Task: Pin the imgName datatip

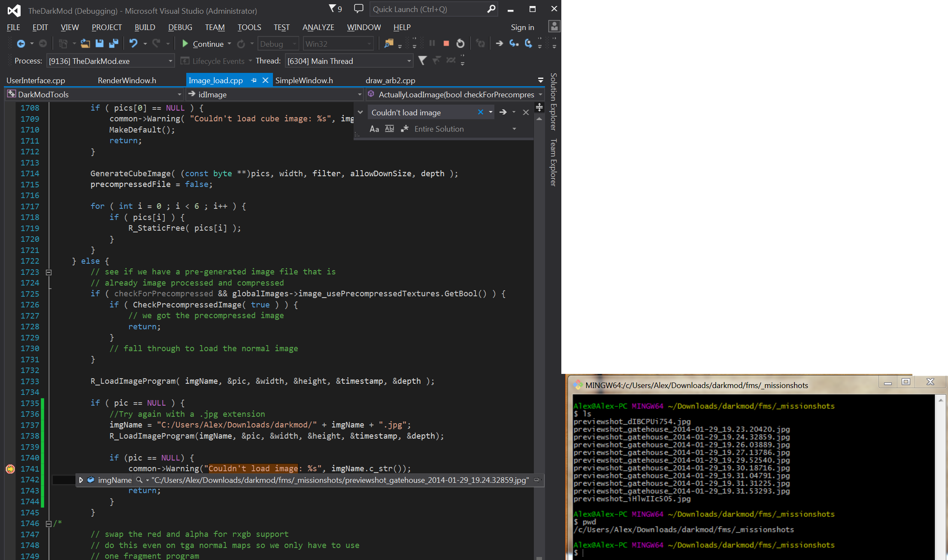Action: pos(537,480)
